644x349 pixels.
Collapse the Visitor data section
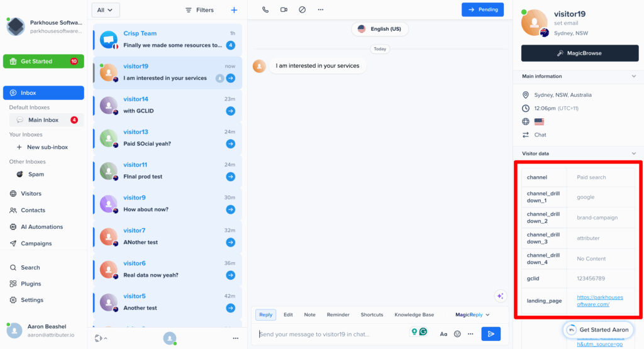click(x=633, y=153)
